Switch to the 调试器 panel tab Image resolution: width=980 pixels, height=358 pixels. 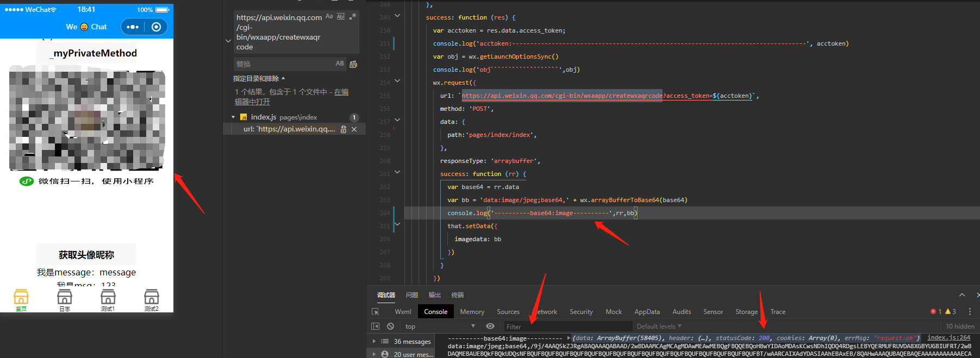point(386,295)
